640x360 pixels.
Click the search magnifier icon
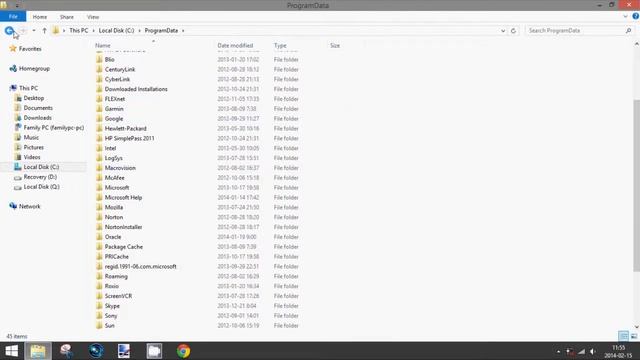pos(628,31)
